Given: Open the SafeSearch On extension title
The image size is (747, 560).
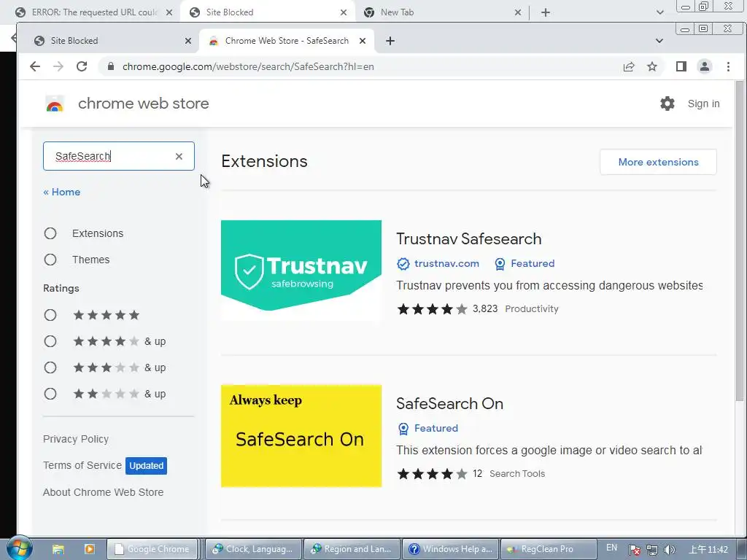Looking at the screenshot, I should click(x=449, y=403).
